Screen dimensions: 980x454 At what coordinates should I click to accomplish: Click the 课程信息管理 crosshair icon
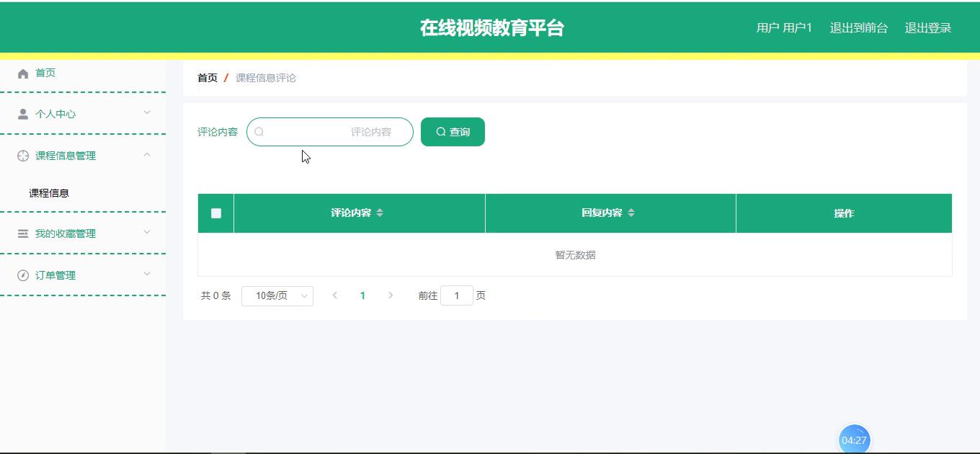(x=23, y=156)
